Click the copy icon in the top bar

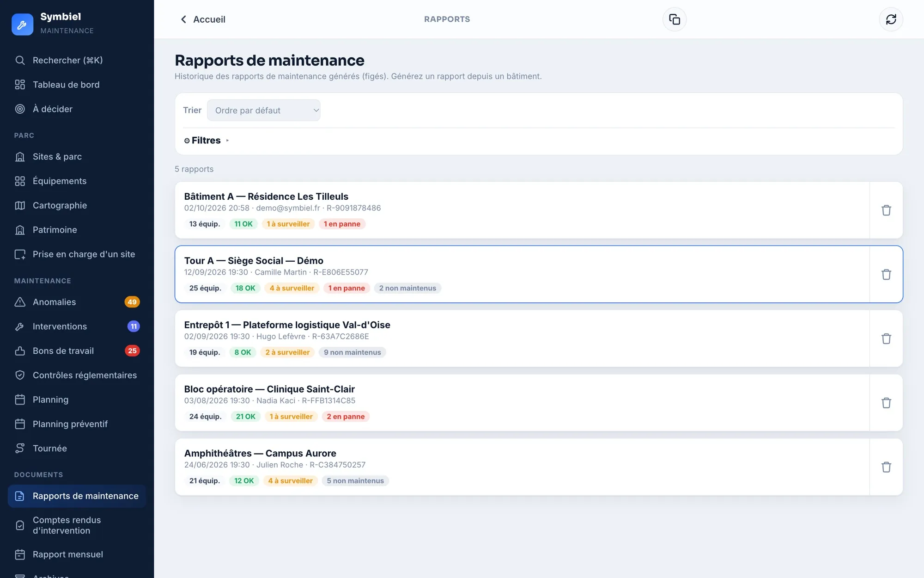pos(675,19)
